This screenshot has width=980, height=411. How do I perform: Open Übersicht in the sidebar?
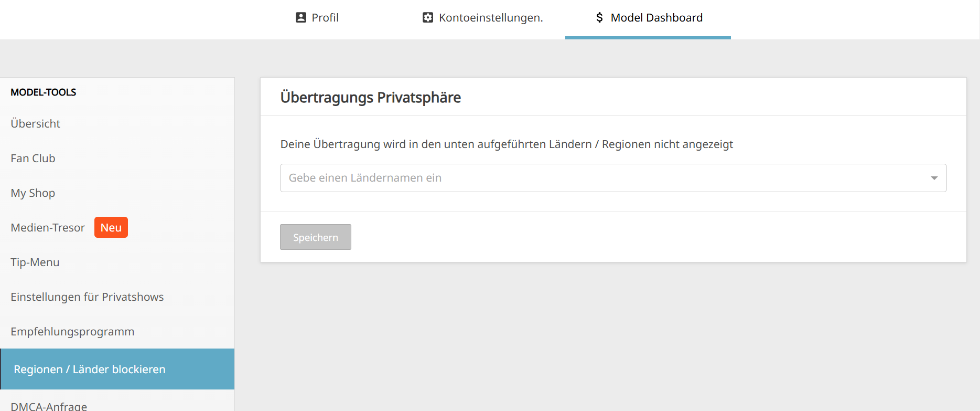[36, 124]
